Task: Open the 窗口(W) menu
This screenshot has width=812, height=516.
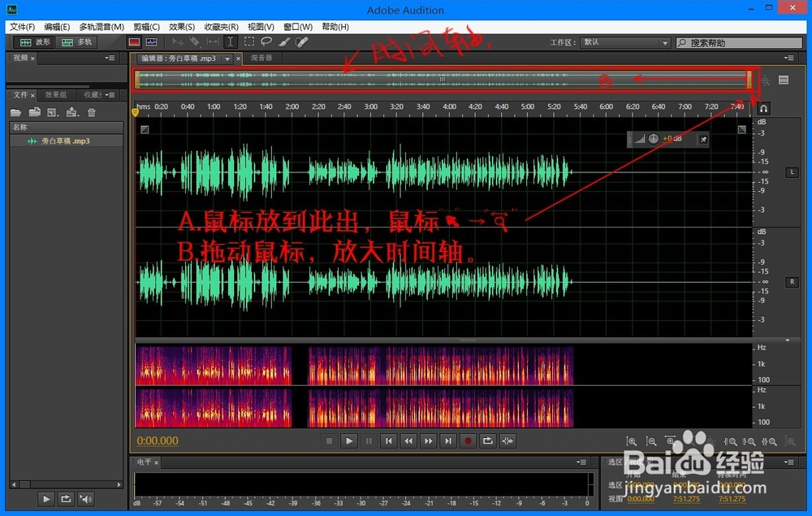Action: pos(298,27)
